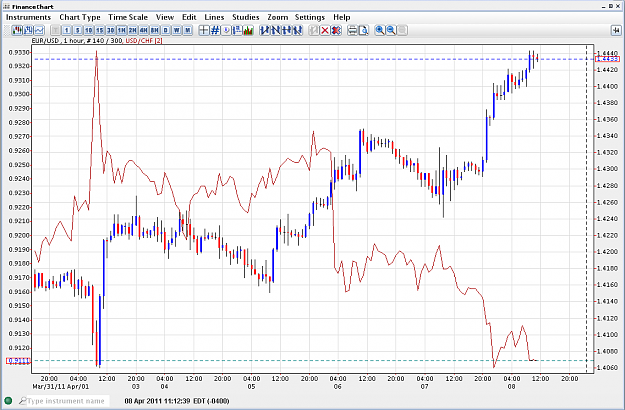Select the downward trend line drawing tool

pos(275,30)
